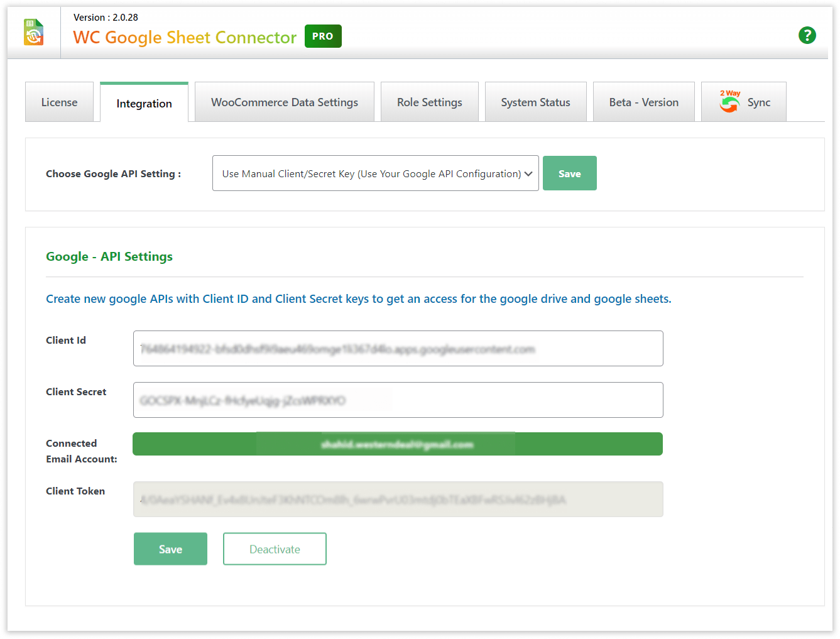The image size is (840, 639).
Task: Go to the Integration tab
Action: click(144, 103)
